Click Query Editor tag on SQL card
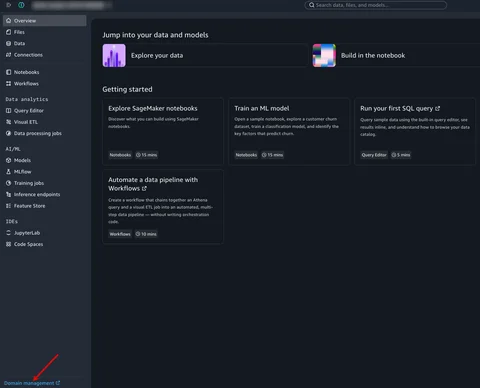 pyautogui.click(x=374, y=155)
